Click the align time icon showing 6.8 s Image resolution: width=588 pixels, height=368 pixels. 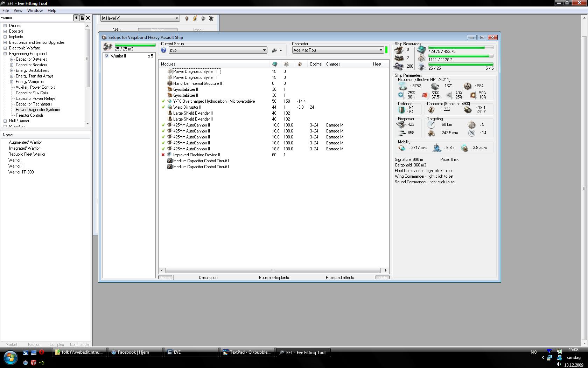pos(437,148)
